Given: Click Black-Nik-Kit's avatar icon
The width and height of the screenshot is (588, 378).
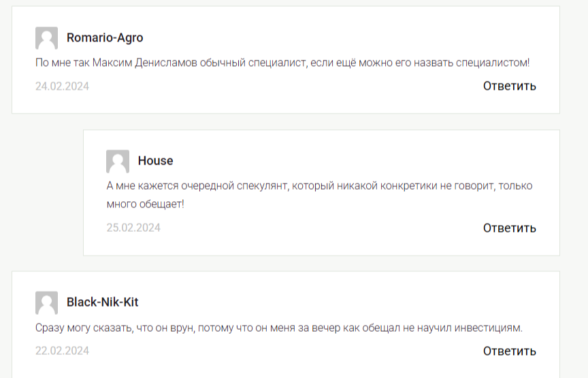Looking at the screenshot, I should (x=46, y=303).
